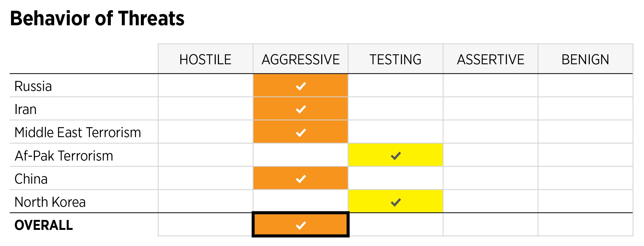Click the Iran row label
The width and height of the screenshot is (644, 246).
coord(25,109)
